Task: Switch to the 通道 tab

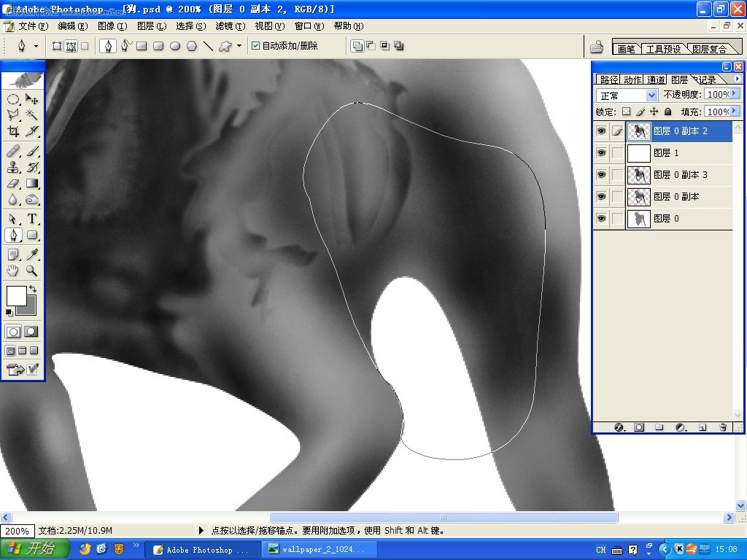Action: coord(656,79)
